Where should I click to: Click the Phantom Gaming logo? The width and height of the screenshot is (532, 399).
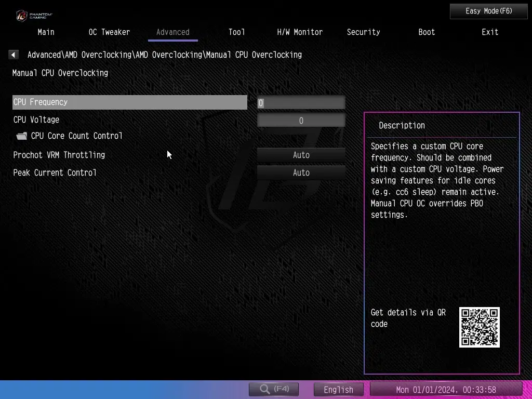[34, 15]
